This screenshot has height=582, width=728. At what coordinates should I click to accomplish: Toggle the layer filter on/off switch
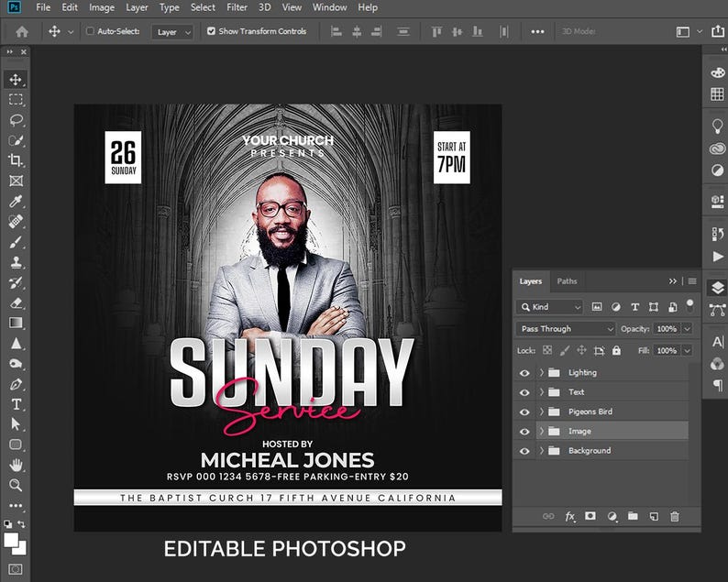click(x=689, y=306)
